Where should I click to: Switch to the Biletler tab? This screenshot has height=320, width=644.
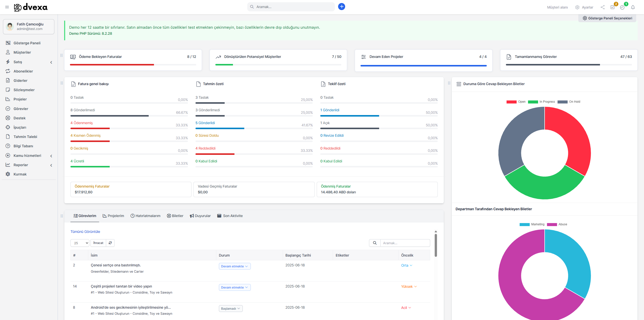pyautogui.click(x=175, y=216)
